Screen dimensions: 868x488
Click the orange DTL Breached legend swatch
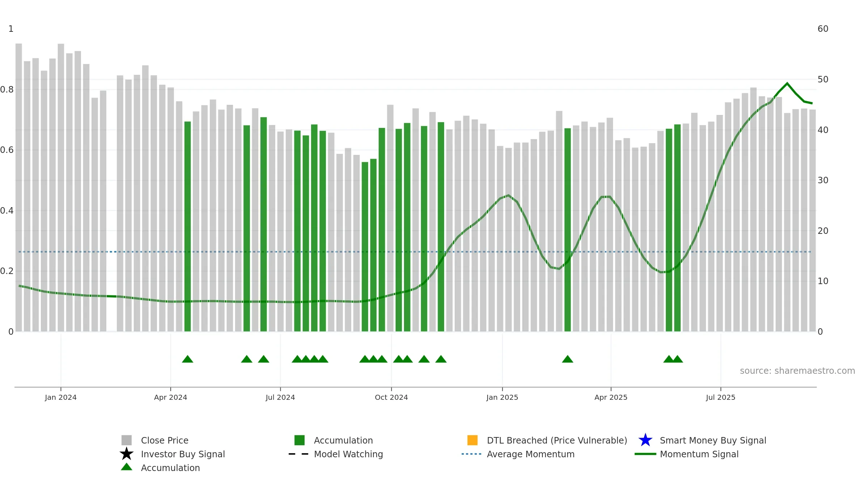coord(472,440)
